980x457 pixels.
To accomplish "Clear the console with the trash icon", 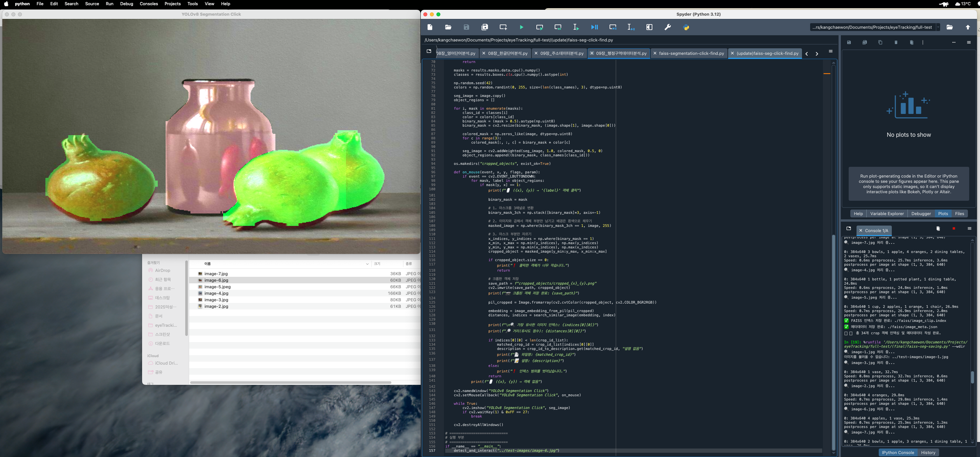I will click(x=938, y=228).
